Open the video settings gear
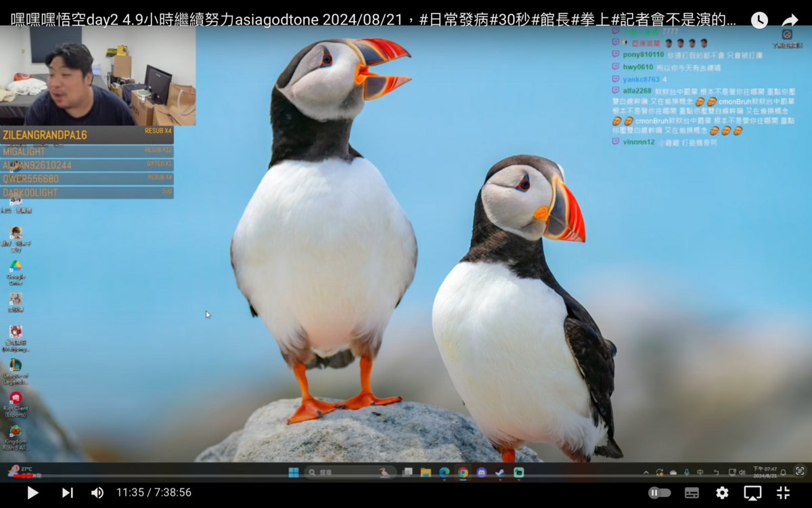Image resolution: width=812 pixels, height=508 pixels. (x=722, y=493)
